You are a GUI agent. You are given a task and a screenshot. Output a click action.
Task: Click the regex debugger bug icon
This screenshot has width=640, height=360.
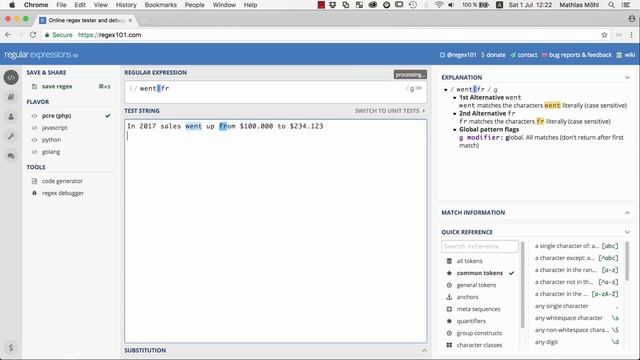tap(34, 193)
